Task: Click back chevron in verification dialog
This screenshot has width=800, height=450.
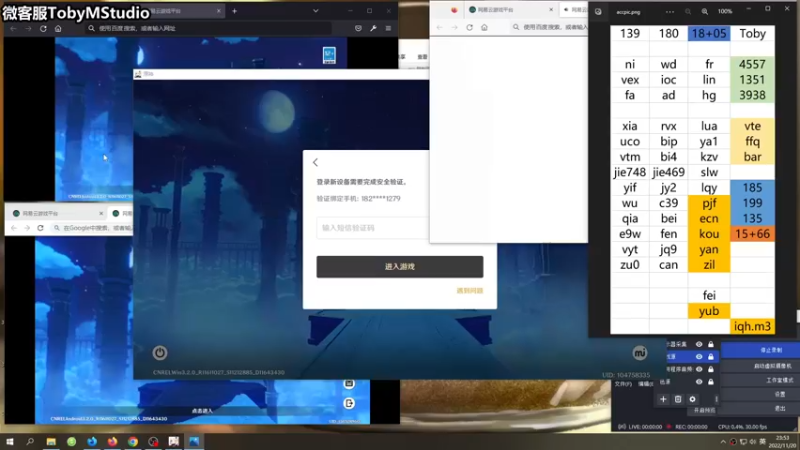Action: (315, 162)
